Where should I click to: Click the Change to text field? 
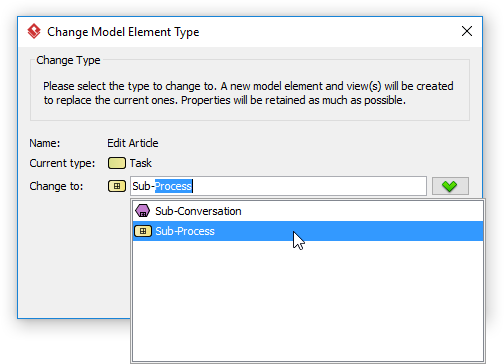(x=278, y=186)
